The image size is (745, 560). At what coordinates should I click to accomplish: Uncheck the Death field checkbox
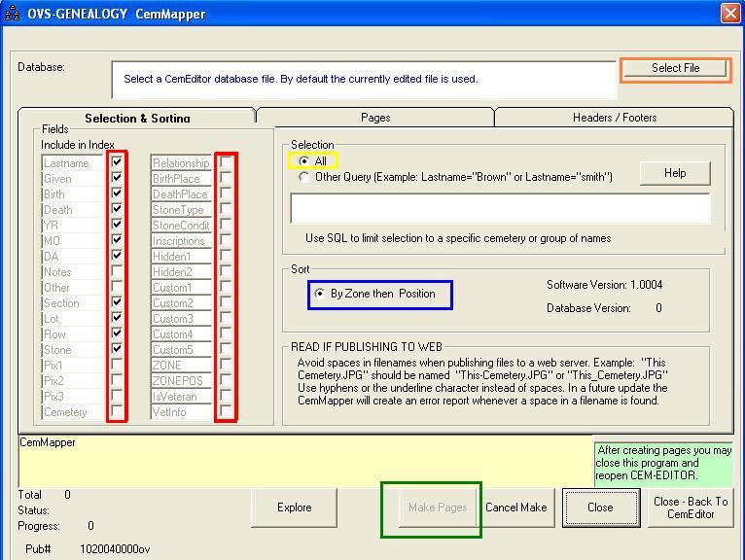[x=117, y=209]
